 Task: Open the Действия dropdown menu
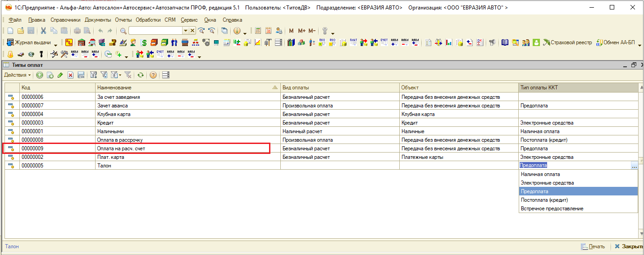(18, 75)
